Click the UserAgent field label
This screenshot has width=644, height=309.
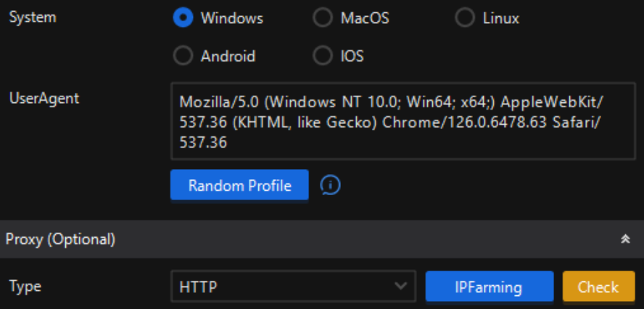[x=44, y=99]
